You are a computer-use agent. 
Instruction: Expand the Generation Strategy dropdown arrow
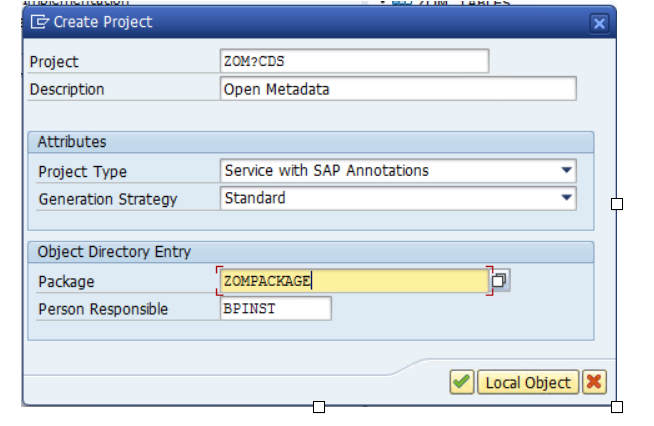pyautogui.click(x=567, y=199)
